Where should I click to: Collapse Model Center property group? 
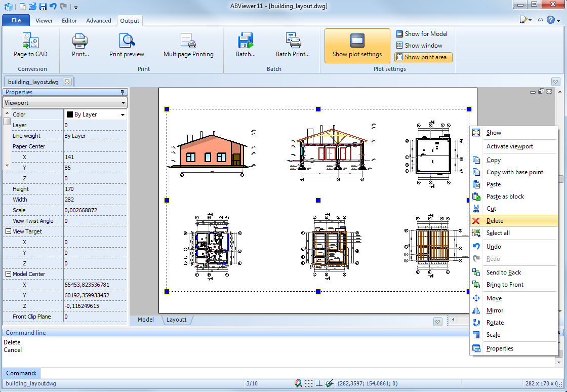point(8,274)
